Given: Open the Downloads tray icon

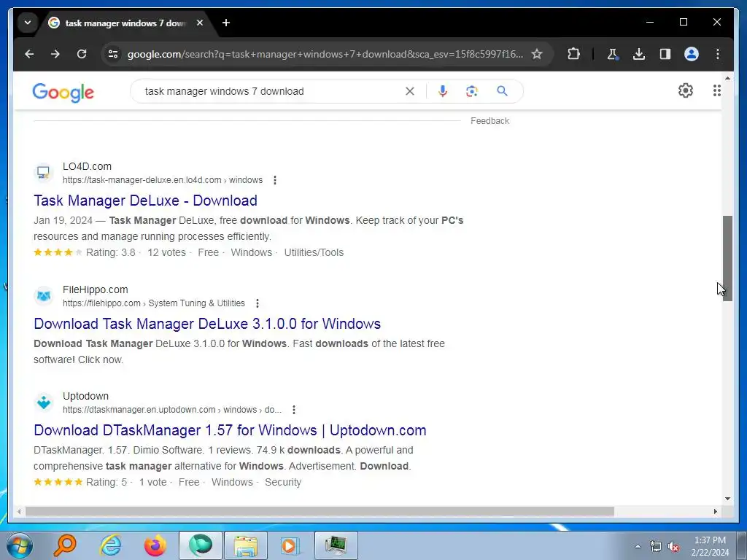Looking at the screenshot, I should click(639, 54).
